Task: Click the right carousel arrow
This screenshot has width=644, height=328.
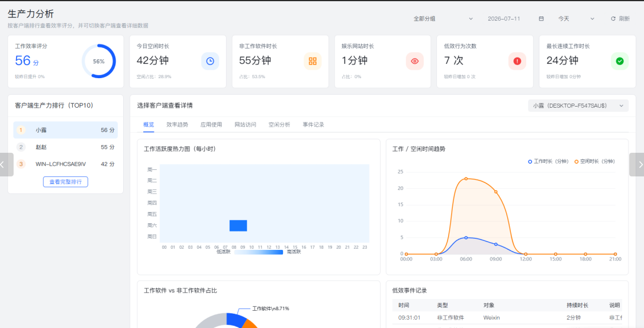Action: [x=637, y=165]
